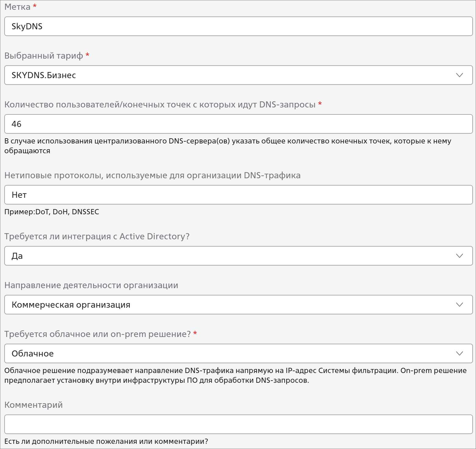Click the Active Directory integration question label
476x449 pixels.
[x=97, y=237]
